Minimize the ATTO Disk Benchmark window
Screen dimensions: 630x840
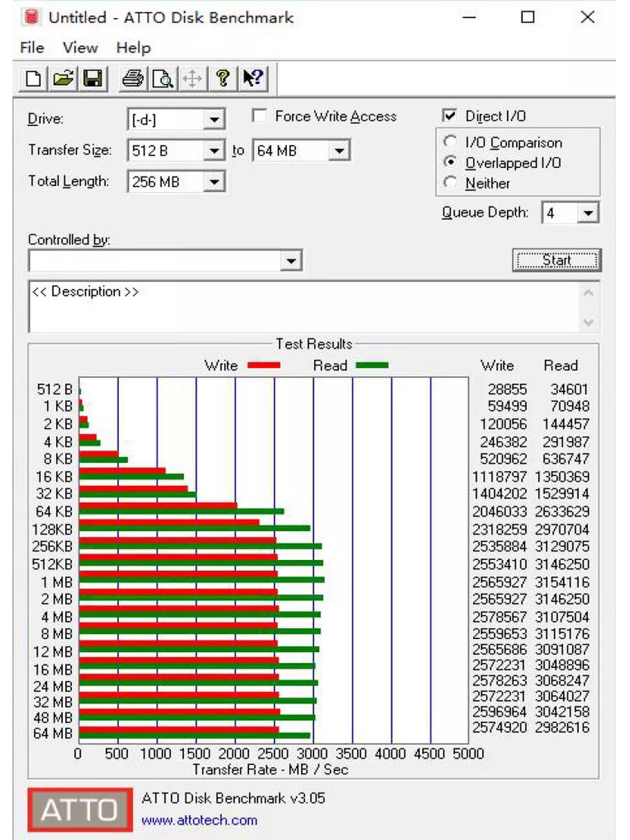click(x=470, y=17)
